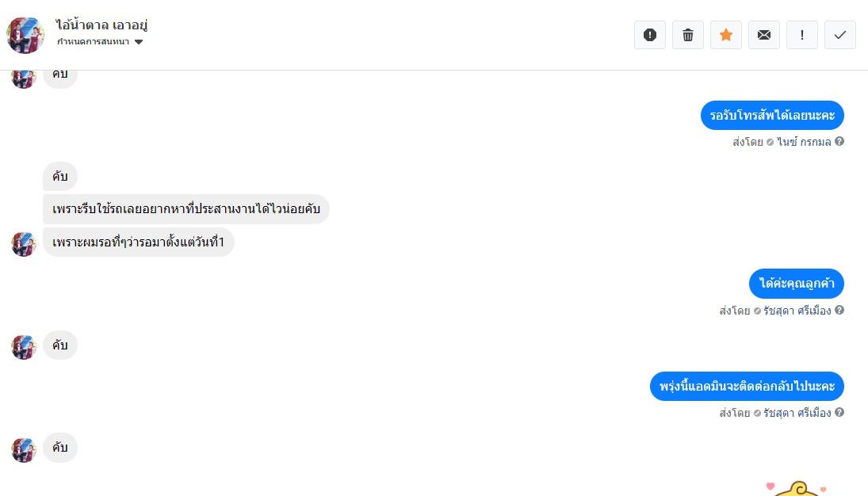Mark conversation done with checkmark icon
Viewport: 868px width, 496px height.
[x=840, y=35]
